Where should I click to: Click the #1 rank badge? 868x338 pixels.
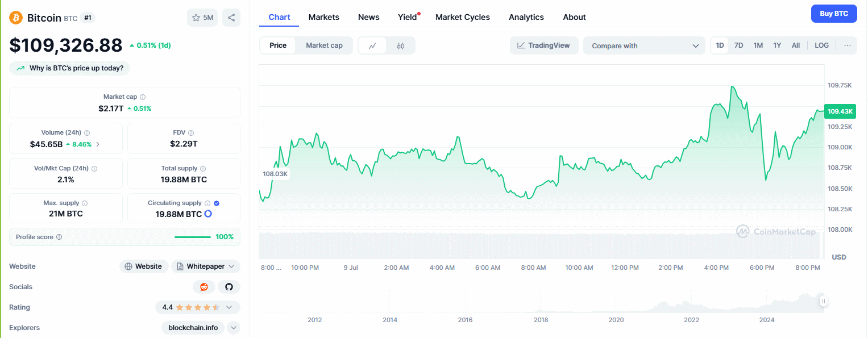(x=88, y=18)
